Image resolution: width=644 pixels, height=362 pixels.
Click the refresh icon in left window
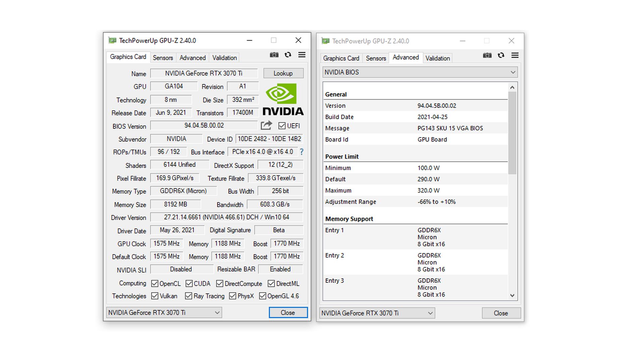[288, 55]
